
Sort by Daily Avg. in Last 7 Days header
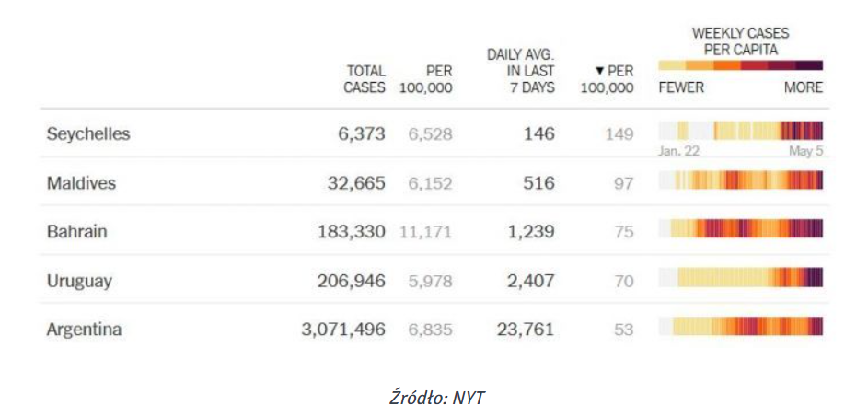pyautogui.click(x=520, y=71)
